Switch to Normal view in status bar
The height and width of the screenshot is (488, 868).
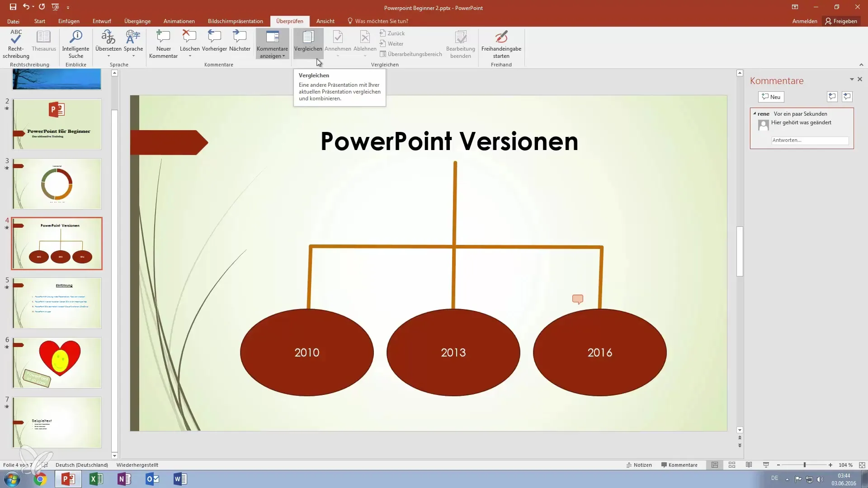(x=714, y=465)
